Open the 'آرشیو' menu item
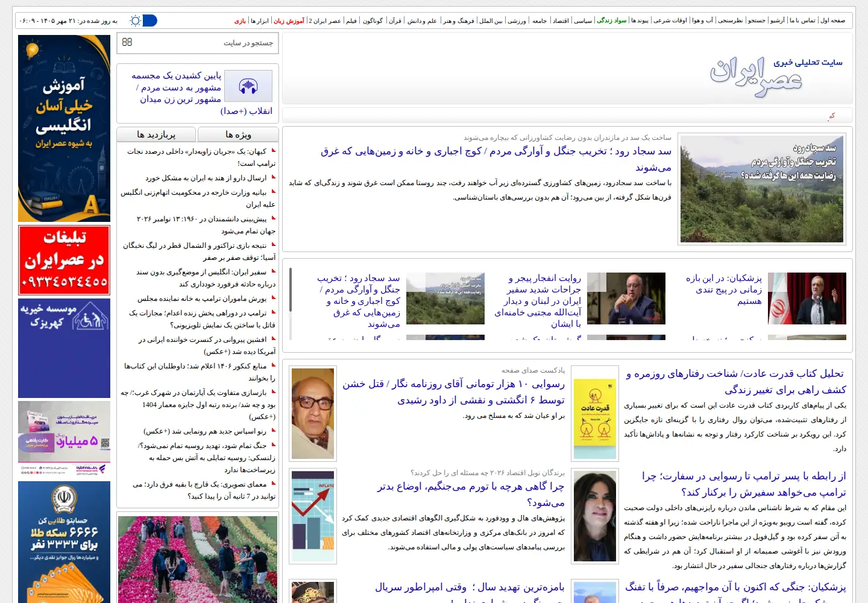Screen dimensions: 868x603 pos(778,21)
